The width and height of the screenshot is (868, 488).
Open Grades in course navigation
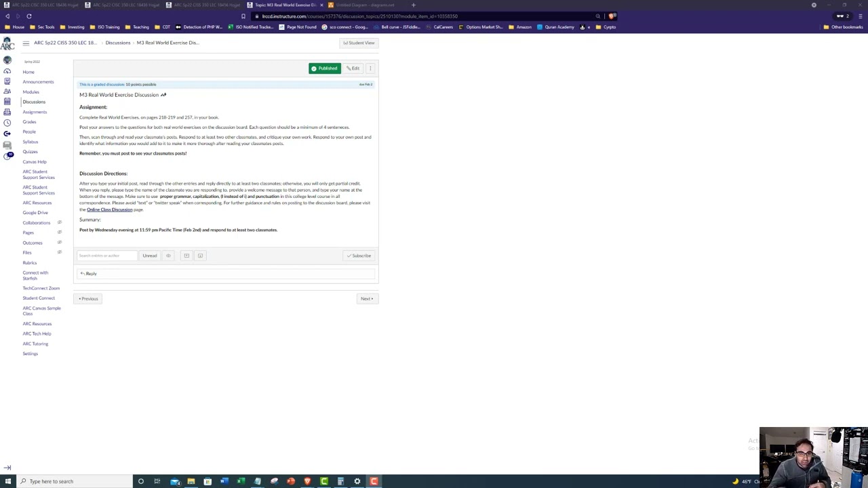pyautogui.click(x=29, y=122)
